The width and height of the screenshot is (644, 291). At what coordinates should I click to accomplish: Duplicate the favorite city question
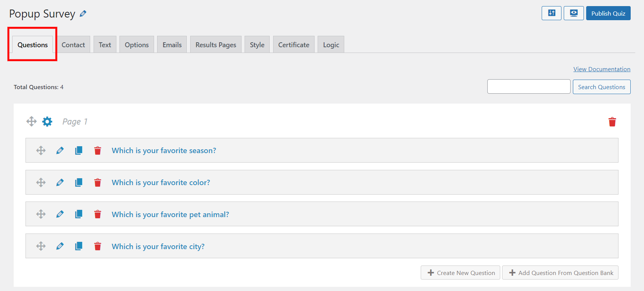tap(79, 246)
